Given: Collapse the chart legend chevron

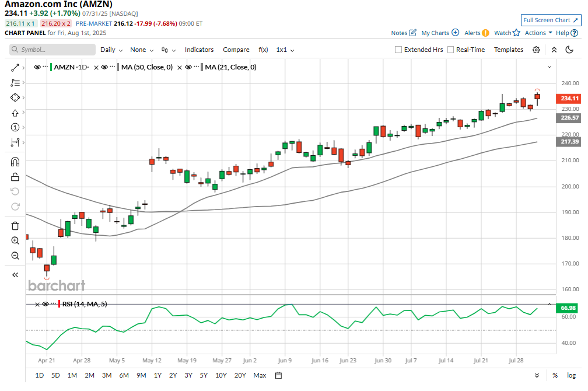Looking at the screenshot, I should pyautogui.click(x=549, y=67).
